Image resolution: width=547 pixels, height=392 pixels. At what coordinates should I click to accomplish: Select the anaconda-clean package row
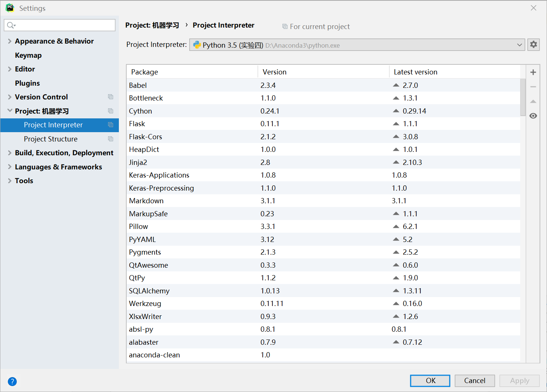click(x=323, y=355)
